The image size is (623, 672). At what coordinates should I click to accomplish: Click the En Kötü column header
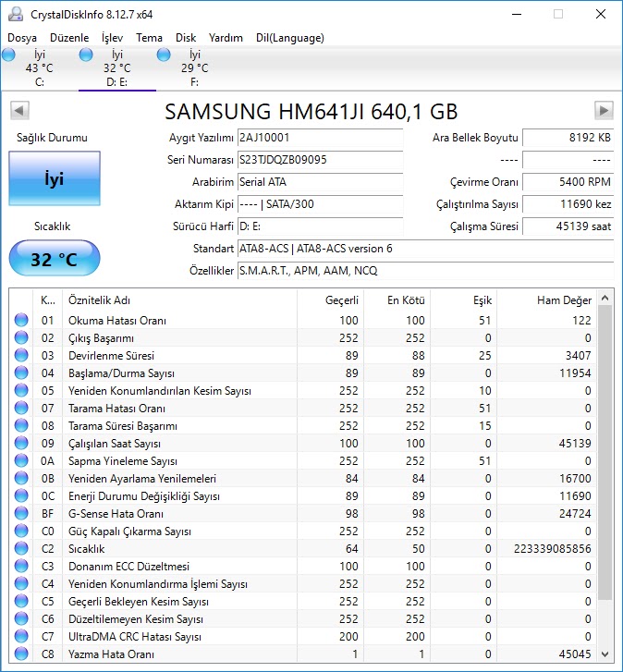tap(397, 300)
